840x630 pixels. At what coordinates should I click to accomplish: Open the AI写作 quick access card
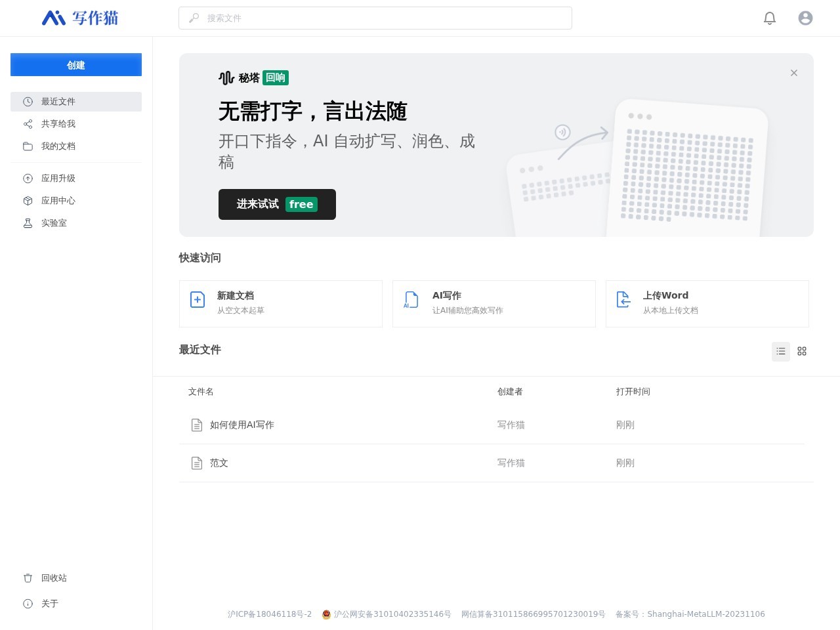tap(493, 304)
